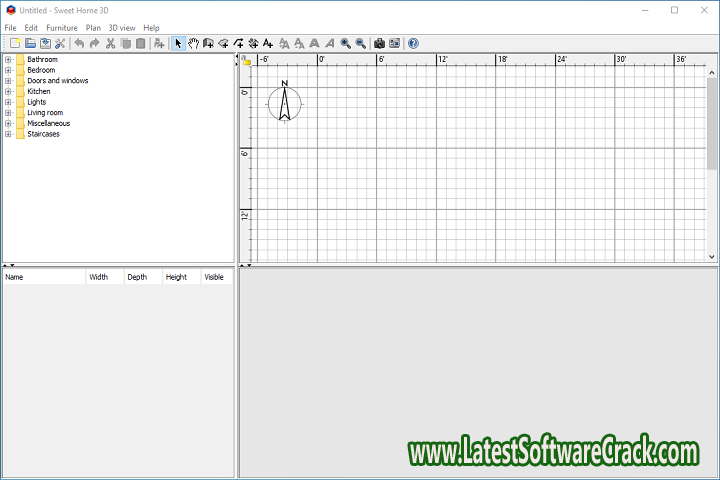Select the Create rooms tool

tap(223, 43)
